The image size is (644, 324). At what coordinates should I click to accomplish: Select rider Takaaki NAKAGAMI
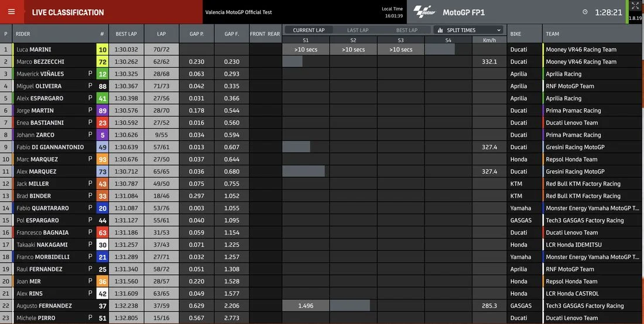point(42,244)
